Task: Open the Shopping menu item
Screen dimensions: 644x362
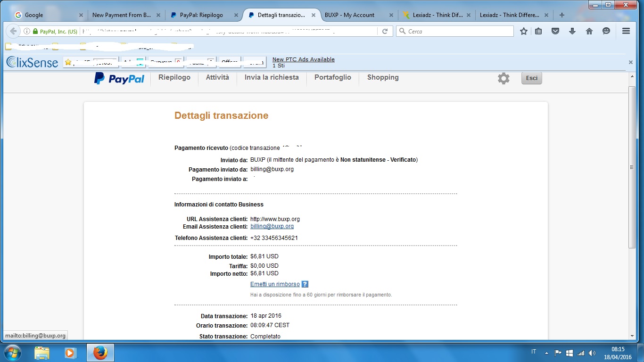Action: 383,77
